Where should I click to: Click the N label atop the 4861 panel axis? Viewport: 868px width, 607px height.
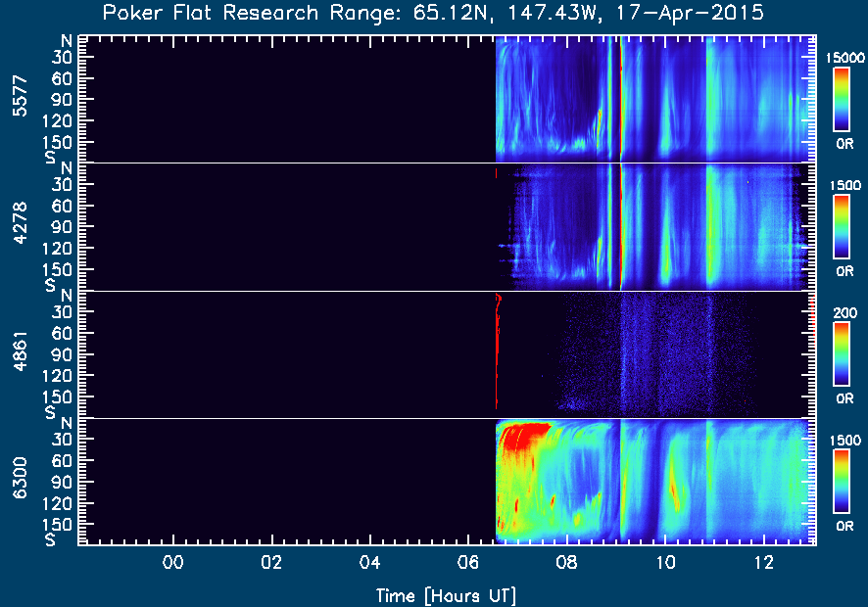(x=67, y=296)
